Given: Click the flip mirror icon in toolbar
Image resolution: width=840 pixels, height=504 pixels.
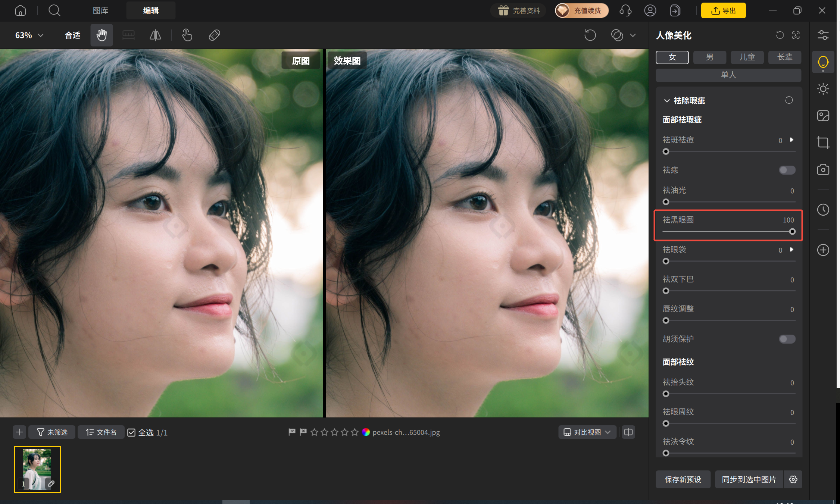Looking at the screenshot, I should (155, 35).
